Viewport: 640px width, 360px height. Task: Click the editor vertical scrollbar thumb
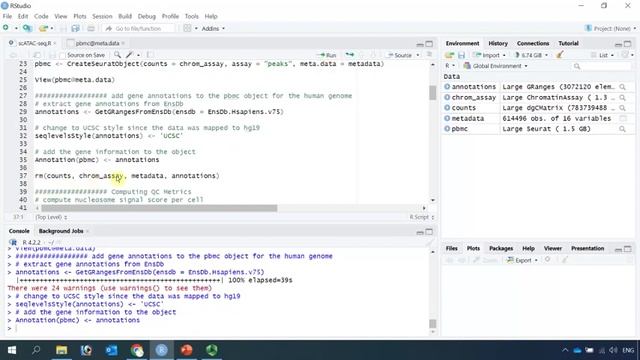pos(433,93)
